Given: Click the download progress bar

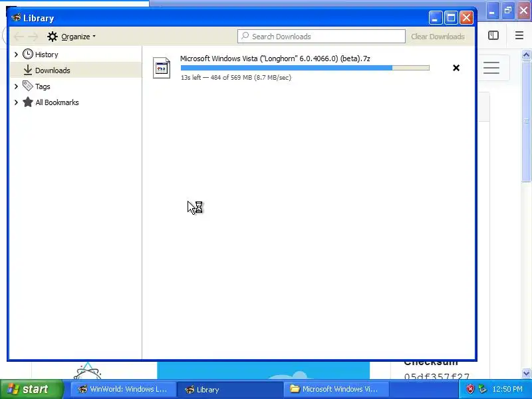Looking at the screenshot, I should pyautogui.click(x=305, y=68).
